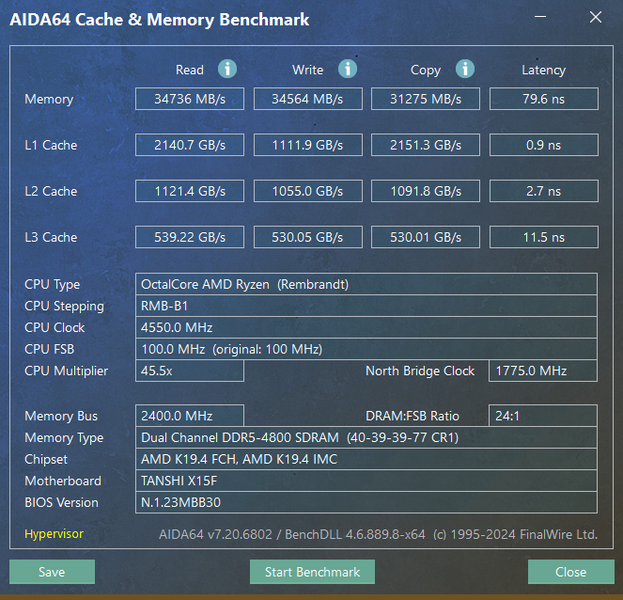Click the Copy column header
This screenshot has height=600, width=623.
(426, 70)
